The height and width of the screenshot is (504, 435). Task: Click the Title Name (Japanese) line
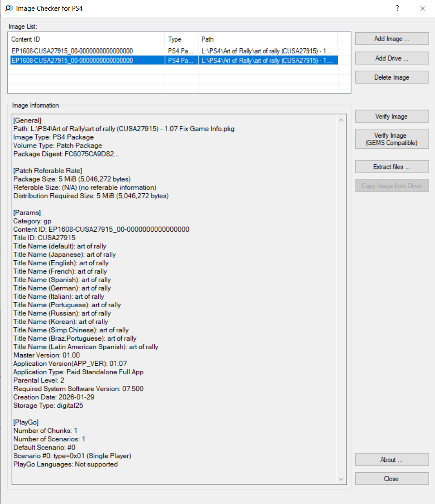click(x=64, y=254)
